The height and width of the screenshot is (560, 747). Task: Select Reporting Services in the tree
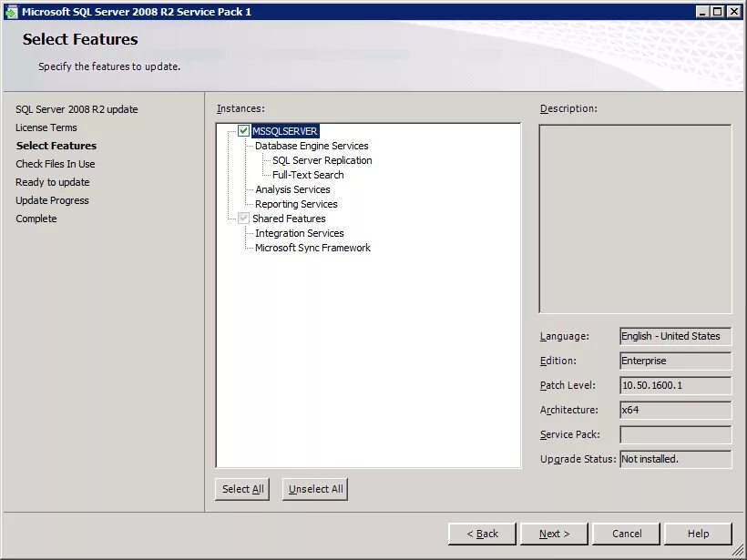(x=296, y=204)
